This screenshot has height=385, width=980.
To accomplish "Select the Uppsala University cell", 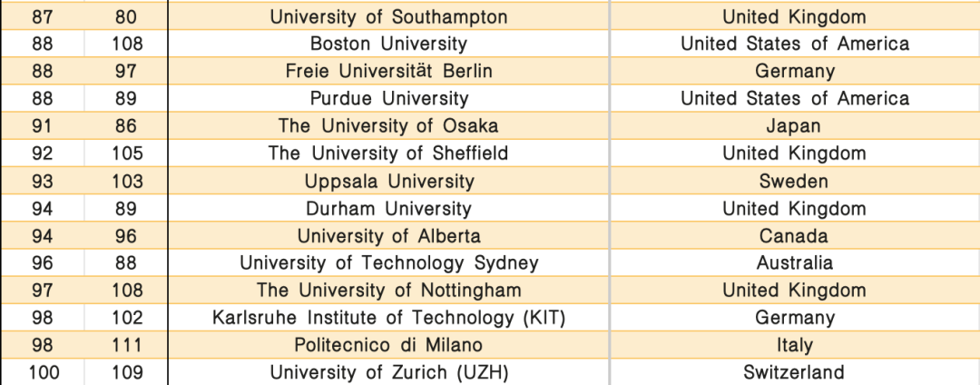I will [x=388, y=181].
